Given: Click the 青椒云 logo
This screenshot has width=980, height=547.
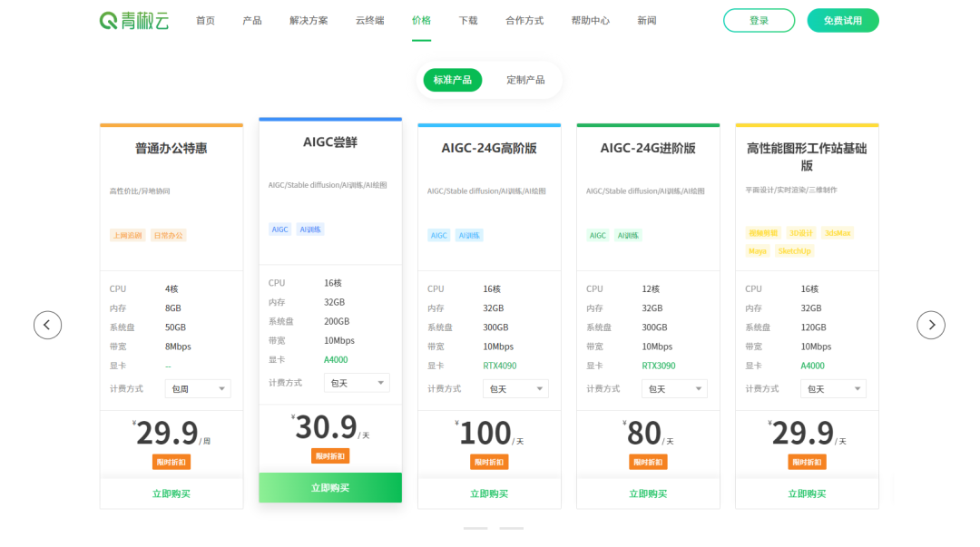Looking at the screenshot, I should [134, 21].
